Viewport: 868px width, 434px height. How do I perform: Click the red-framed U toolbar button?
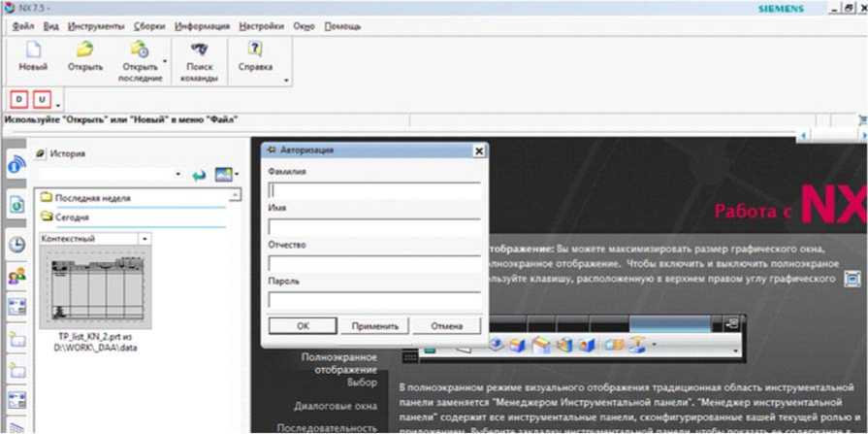[42, 100]
